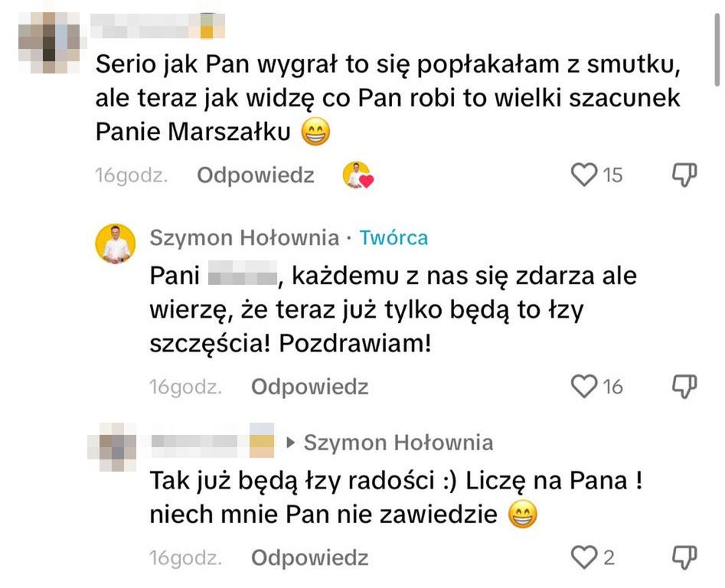Like the last reply with 2 likes
The image size is (725, 588).
(x=584, y=557)
